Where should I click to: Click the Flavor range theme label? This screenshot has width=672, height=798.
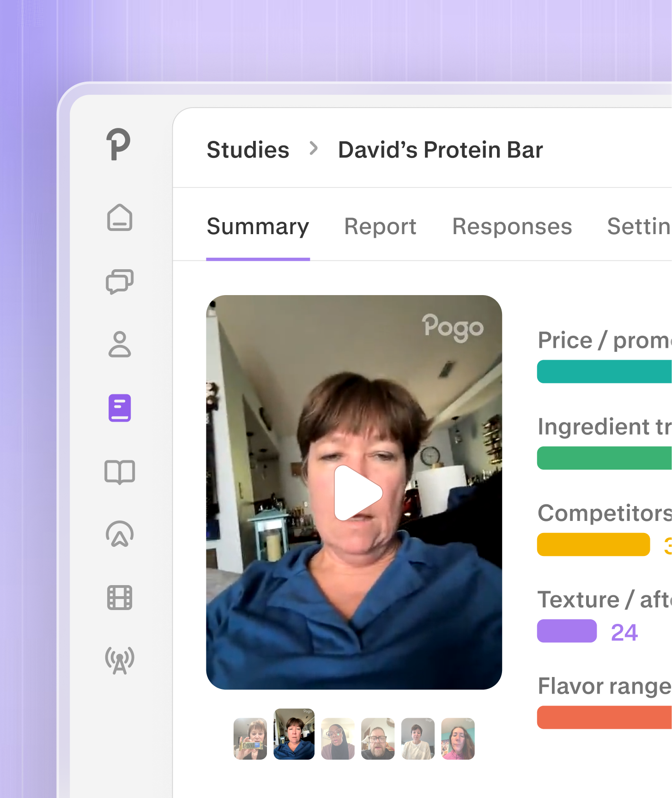click(605, 686)
